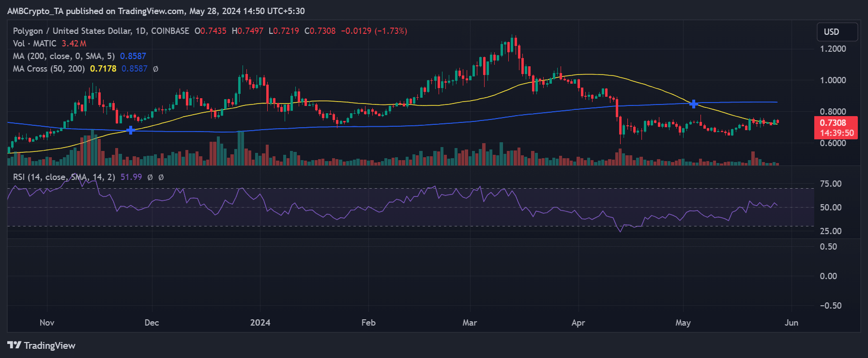Open the USD currency selector
Screen dimensions: 868x358
[837, 32]
